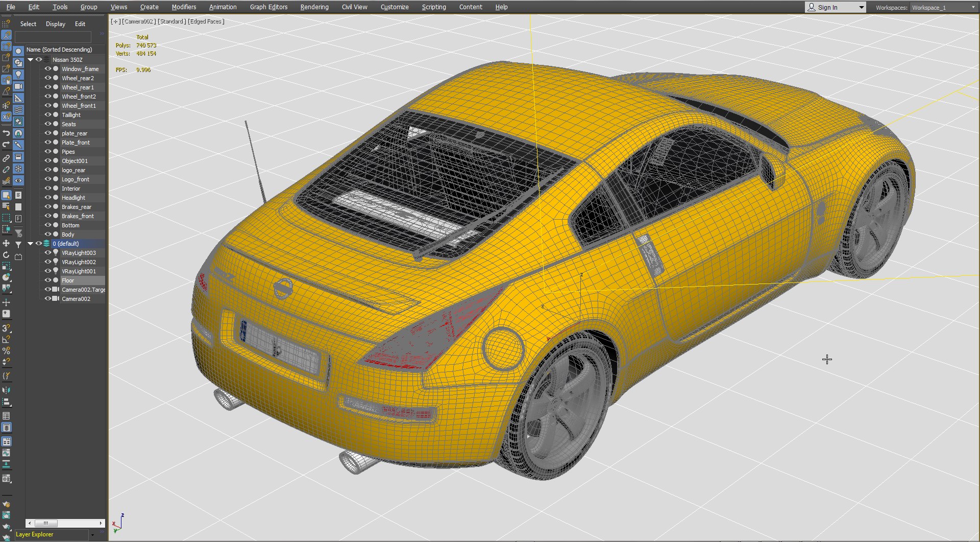980x542 pixels.
Task: Click the Redo arrow icon
Action: 6,145
